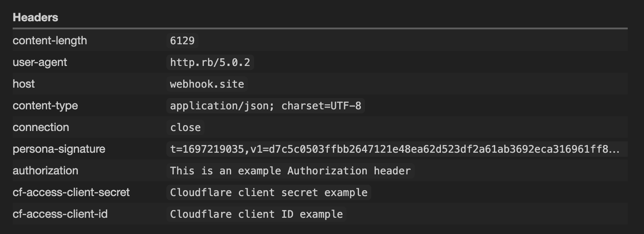This screenshot has height=234, width=644.
Task: Select the connection header name
Action: (x=41, y=127)
